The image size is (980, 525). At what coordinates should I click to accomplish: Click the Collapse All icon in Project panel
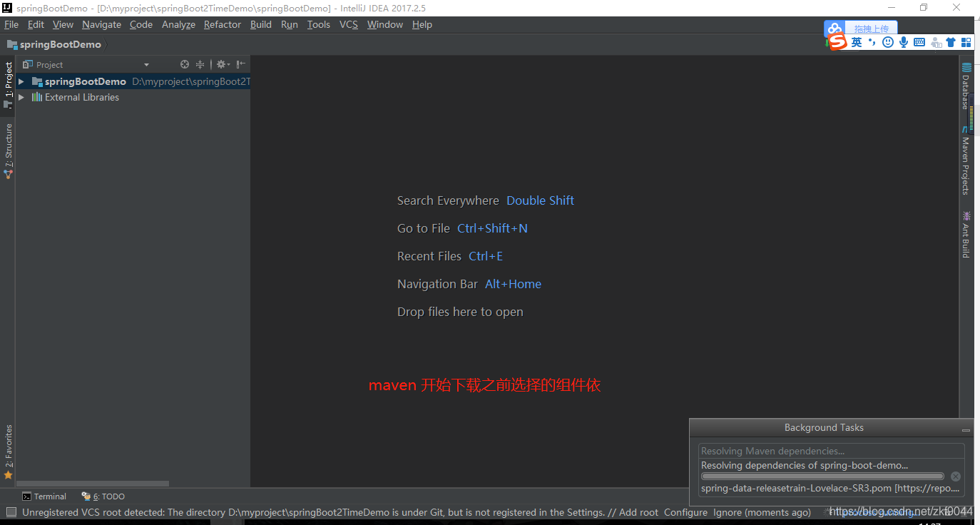200,64
